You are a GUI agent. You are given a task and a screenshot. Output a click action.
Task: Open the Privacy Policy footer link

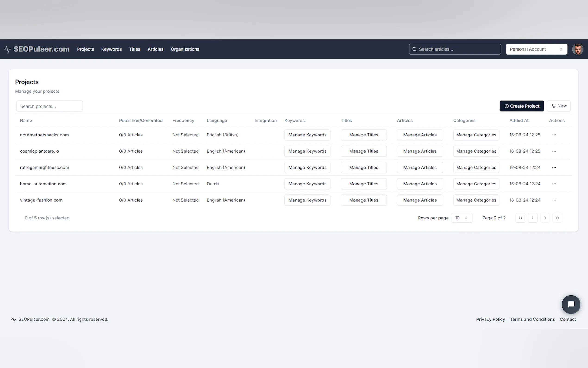click(490, 319)
